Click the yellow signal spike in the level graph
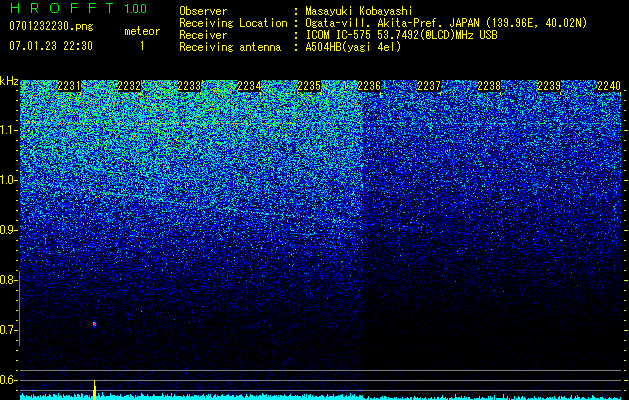The height and width of the screenshot is (400, 629). point(95,390)
